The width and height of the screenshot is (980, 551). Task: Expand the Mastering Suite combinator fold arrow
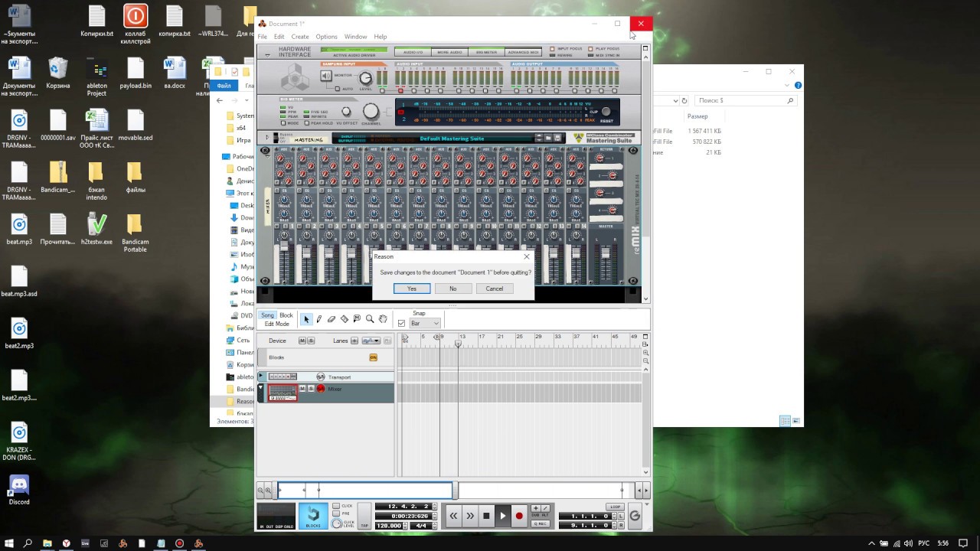[266, 139]
